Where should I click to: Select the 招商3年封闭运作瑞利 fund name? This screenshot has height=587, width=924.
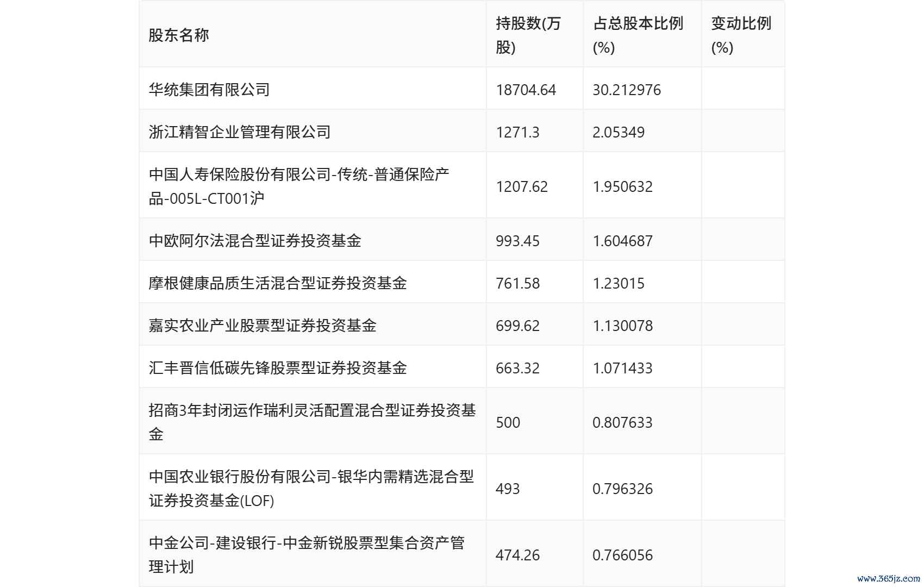click(x=313, y=422)
